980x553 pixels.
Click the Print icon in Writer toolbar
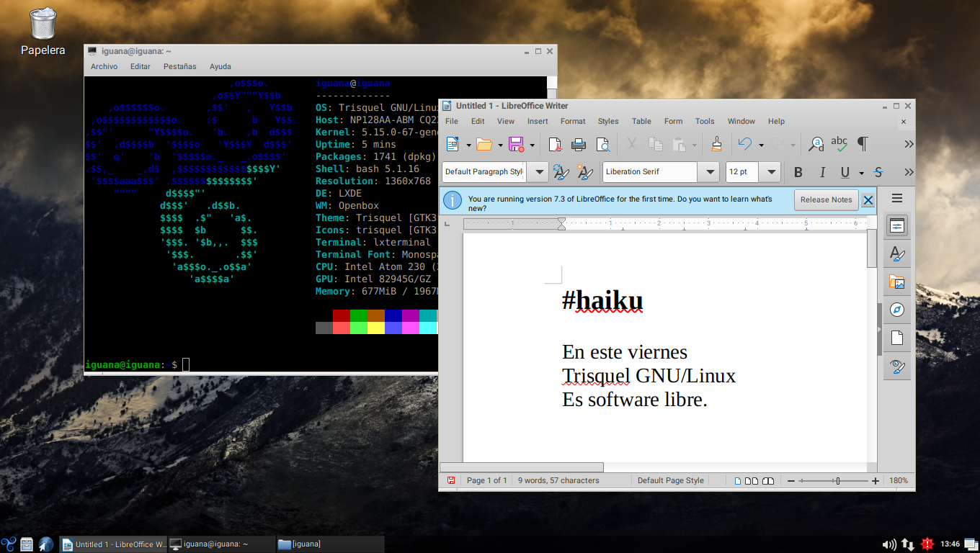click(579, 145)
